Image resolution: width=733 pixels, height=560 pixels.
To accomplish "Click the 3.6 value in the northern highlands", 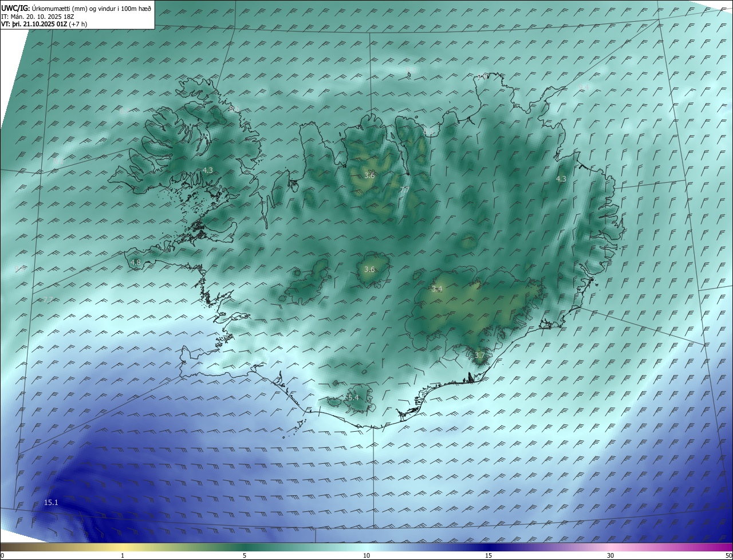I will tap(369, 175).
